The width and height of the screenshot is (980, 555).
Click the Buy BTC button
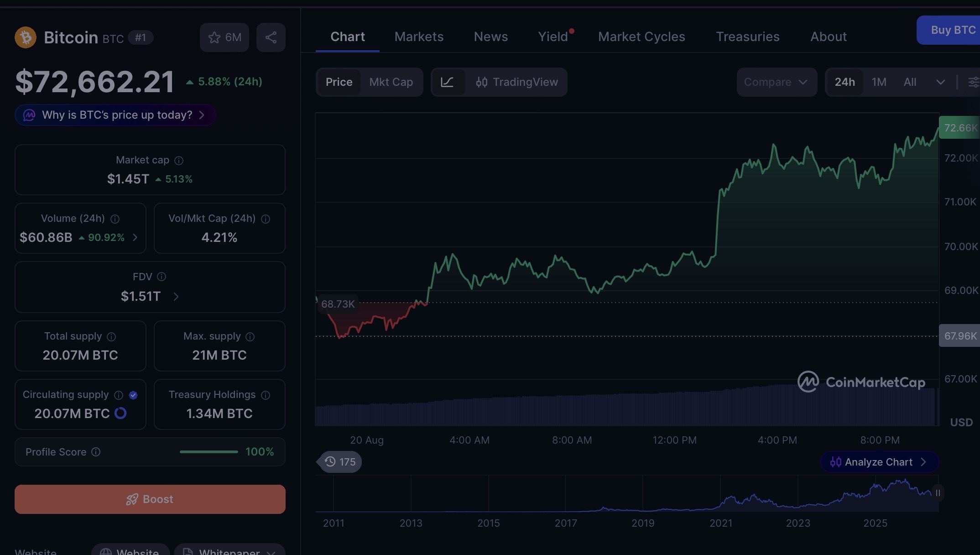[948, 30]
